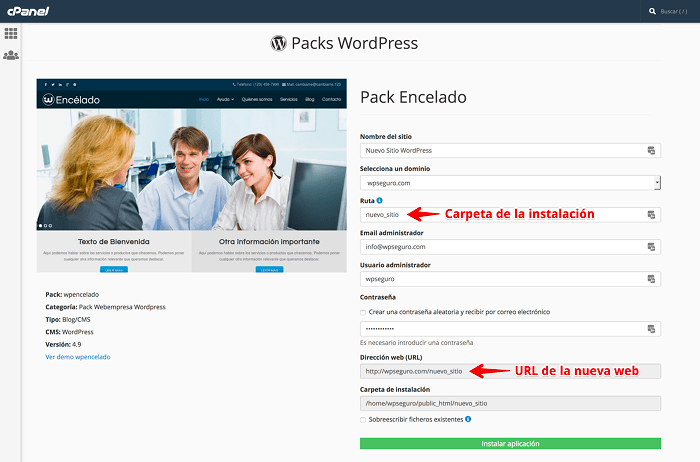Open the Selecciona un dominio dropdown
Image resolution: width=700 pixels, height=462 pixels.
(510, 183)
